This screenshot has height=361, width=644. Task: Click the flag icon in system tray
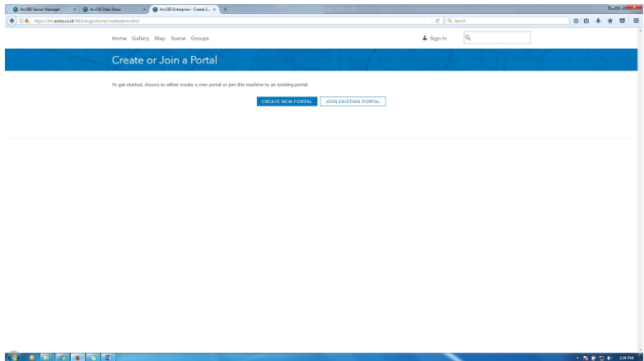[586, 358]
